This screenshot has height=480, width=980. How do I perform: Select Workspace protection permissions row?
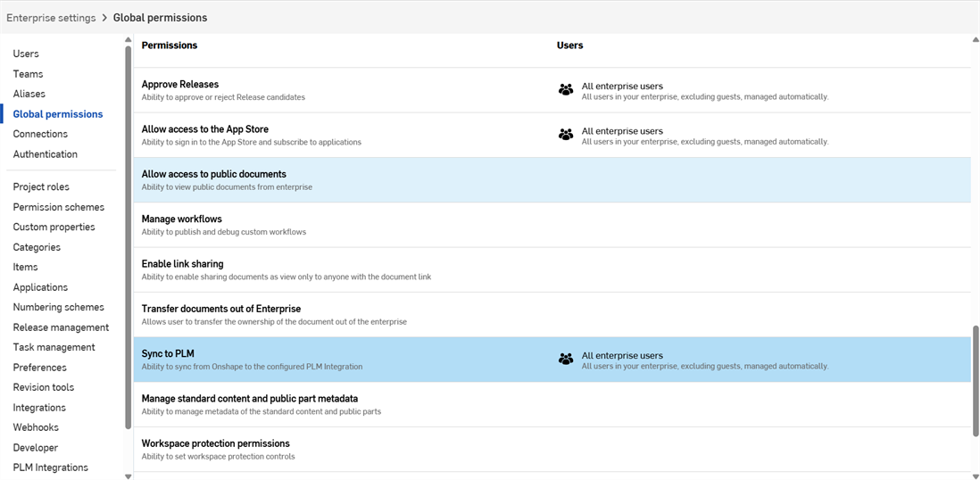552,450
